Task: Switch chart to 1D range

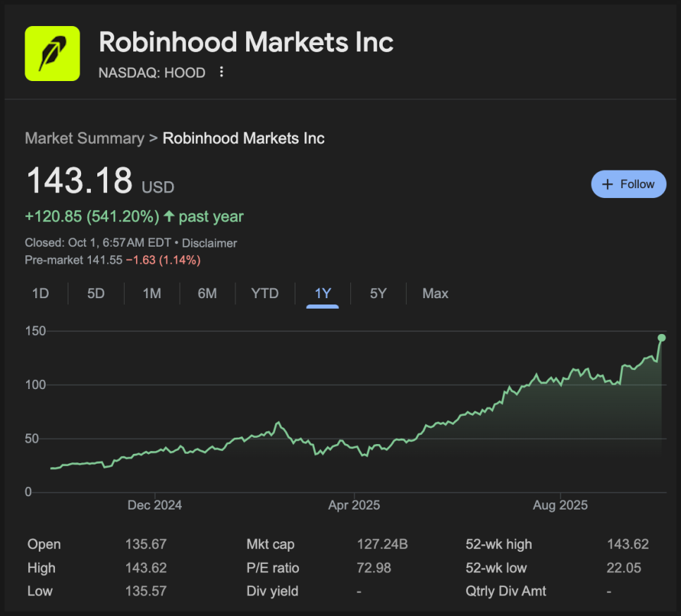Action: [40, 294]
